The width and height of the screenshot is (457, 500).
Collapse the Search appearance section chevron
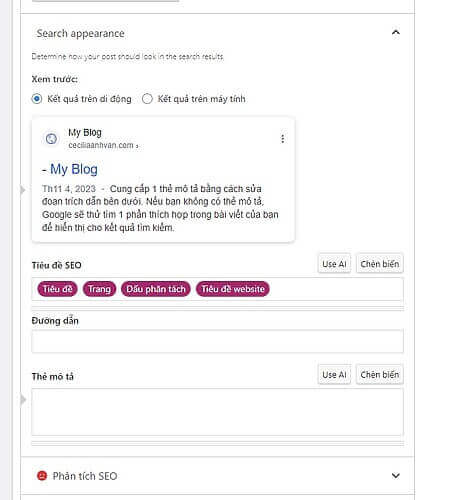(x=396, y=33)
